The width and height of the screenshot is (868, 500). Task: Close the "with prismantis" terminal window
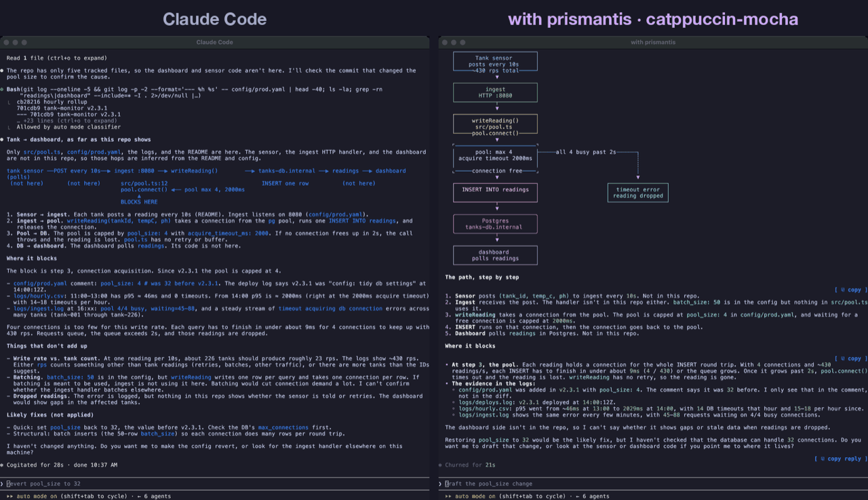click(x=445, y=42)
